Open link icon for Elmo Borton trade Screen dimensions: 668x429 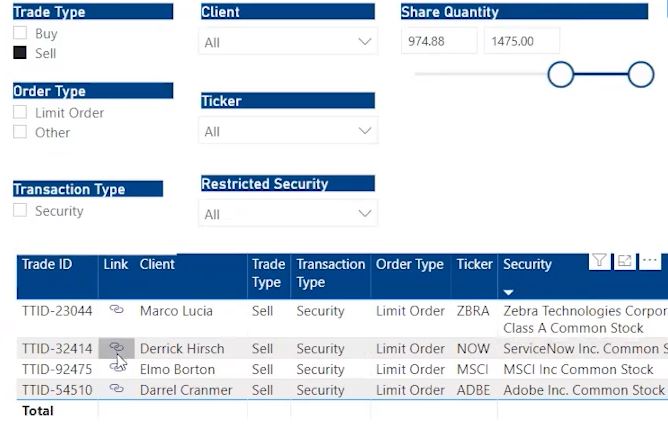click(x=116, y=369)
